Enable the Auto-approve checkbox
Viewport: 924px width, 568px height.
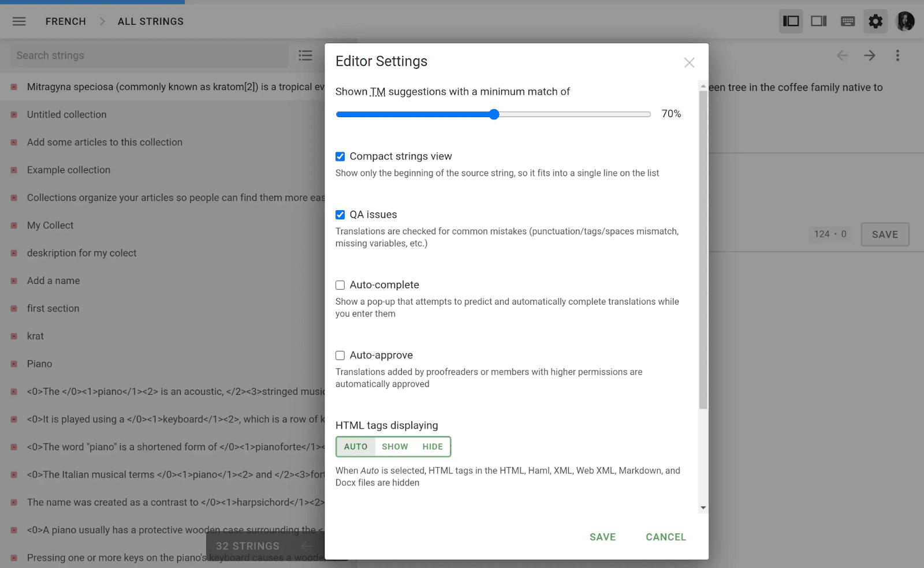pos(340,356)
